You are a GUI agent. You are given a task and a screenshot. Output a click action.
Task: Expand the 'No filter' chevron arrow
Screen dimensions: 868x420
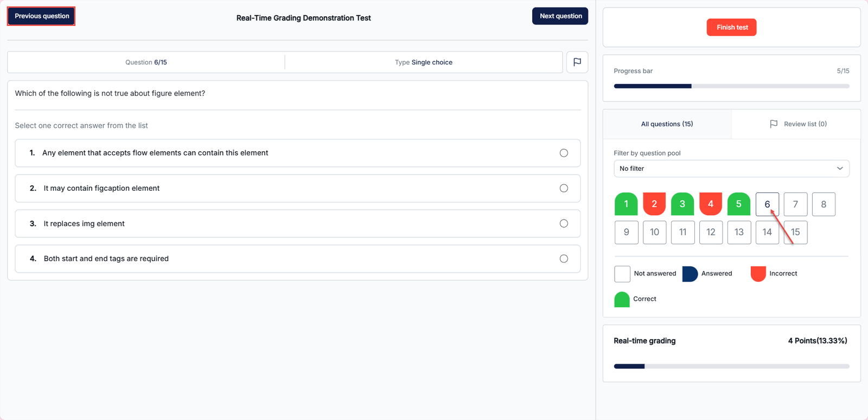click(839, 169)
